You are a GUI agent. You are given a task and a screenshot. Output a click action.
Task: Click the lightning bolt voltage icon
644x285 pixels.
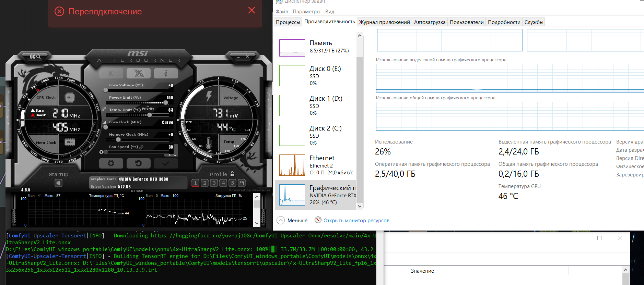pyautogui.click(x=209, y=96)
